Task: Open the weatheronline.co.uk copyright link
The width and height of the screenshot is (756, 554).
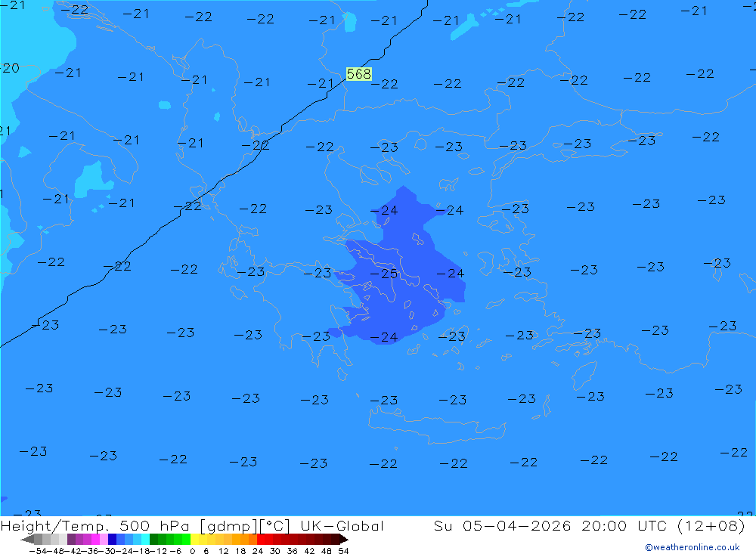Action: point(692,547)
